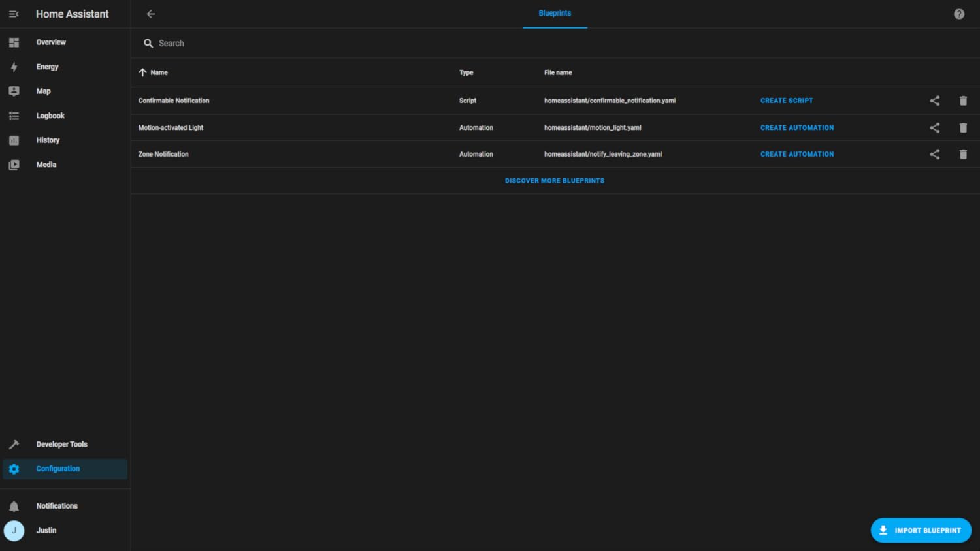
Task: Open the help question mark icon
Action: coord(959,14)
